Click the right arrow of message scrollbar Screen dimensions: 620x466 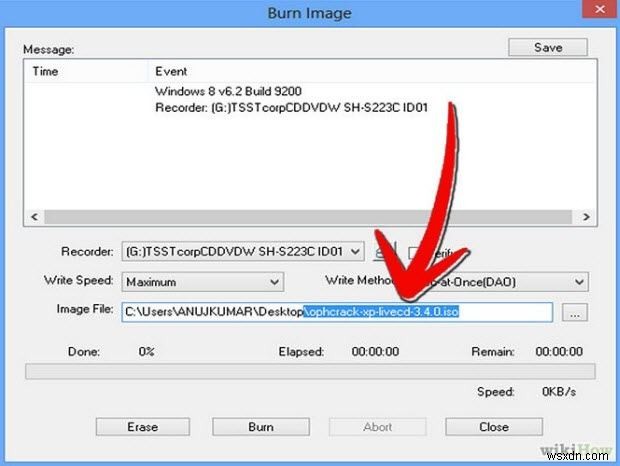tap(586, 217)
